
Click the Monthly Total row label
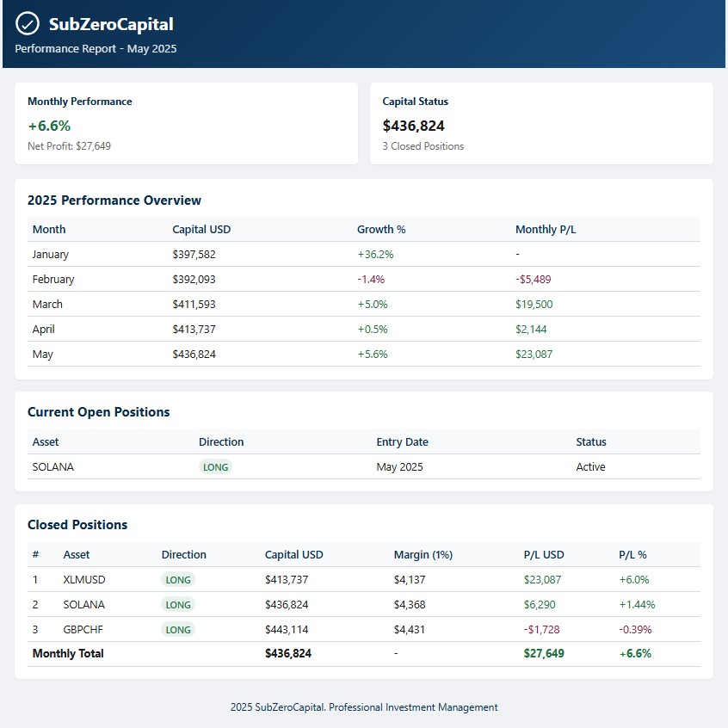click(x=67, y=654)
